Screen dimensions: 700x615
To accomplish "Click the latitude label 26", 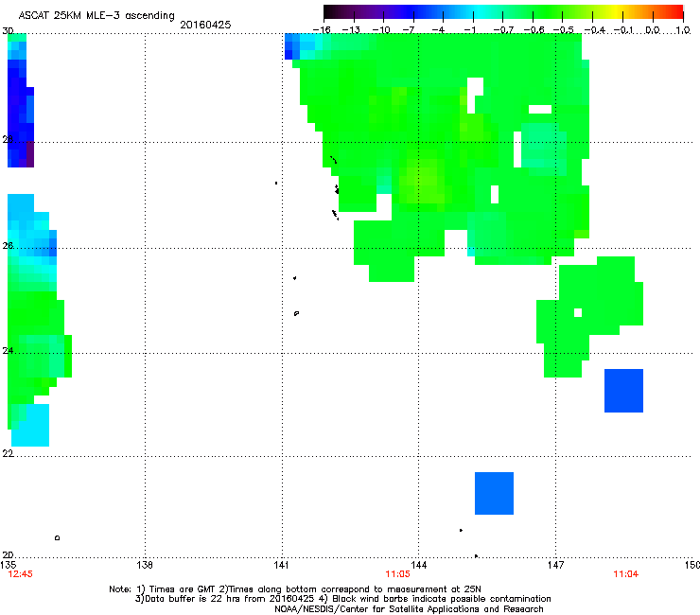I will 8,245.
